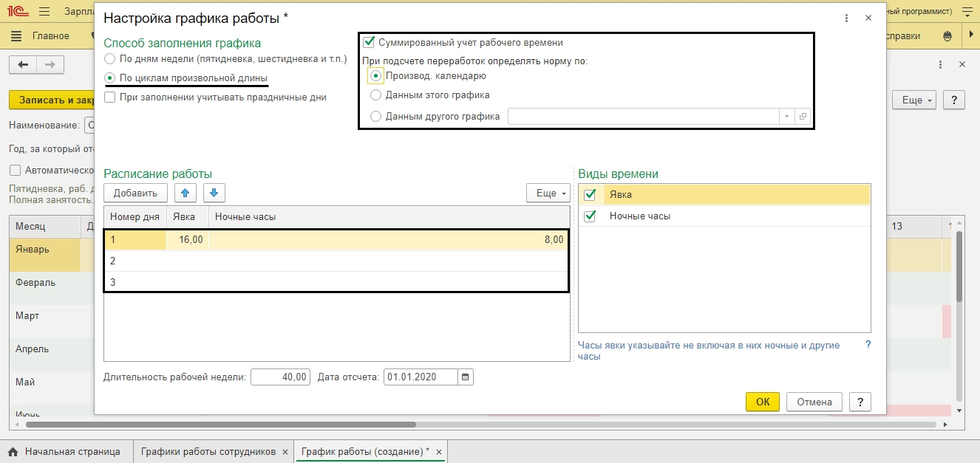Screen dimensions: 980x463
Task: Open the hamburger service menu beside 1C logo
Action: 44,12
